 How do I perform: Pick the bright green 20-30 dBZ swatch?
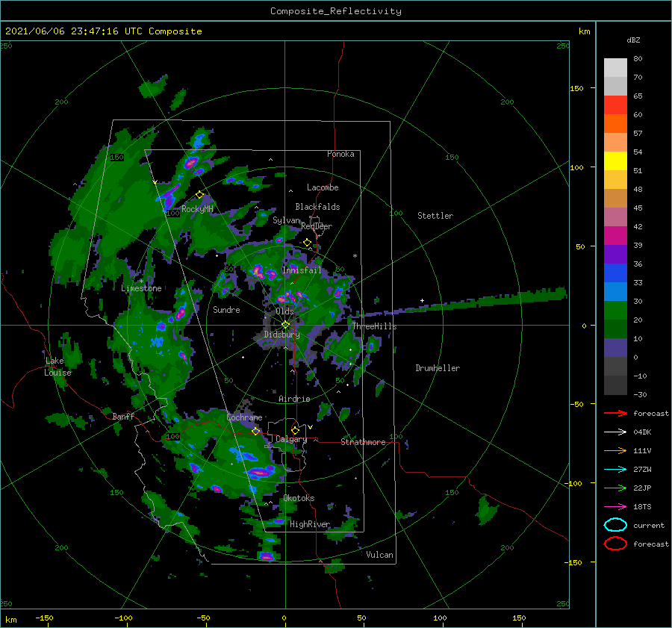point(615,311)
